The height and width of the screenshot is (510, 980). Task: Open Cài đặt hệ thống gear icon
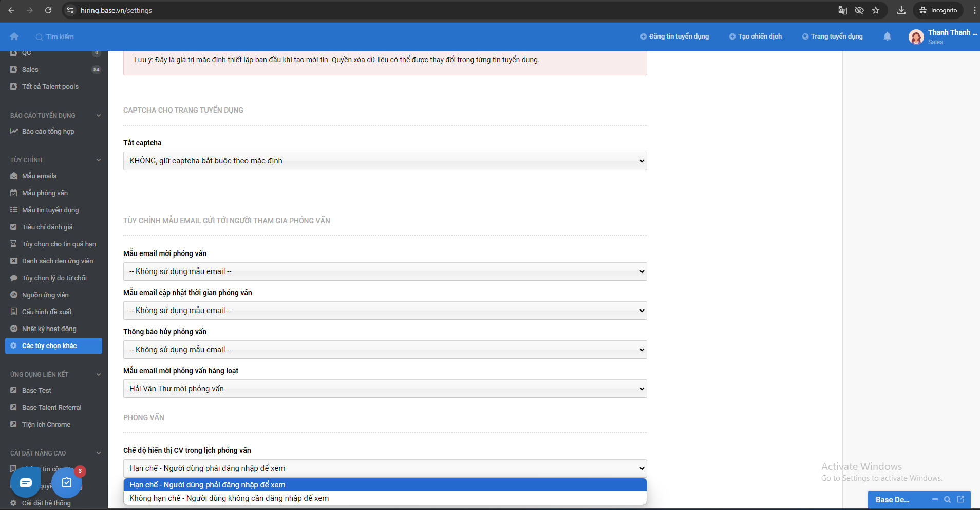click(x=14, y=503)
